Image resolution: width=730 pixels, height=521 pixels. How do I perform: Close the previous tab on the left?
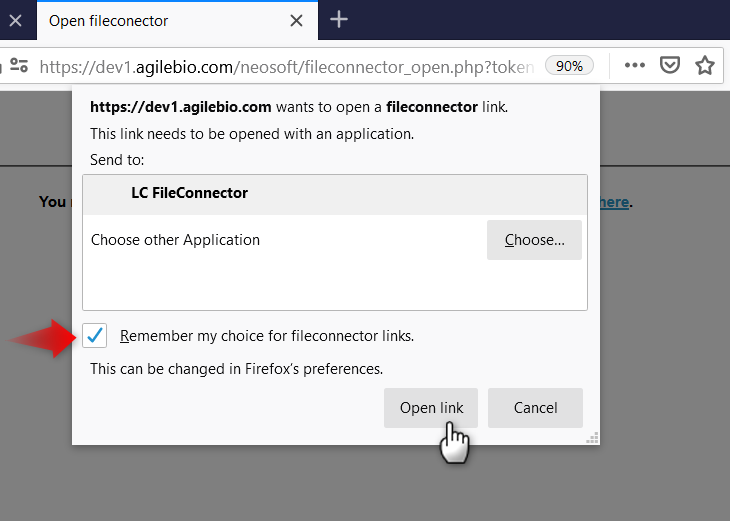pyautogui.click(x=15, y=20)
